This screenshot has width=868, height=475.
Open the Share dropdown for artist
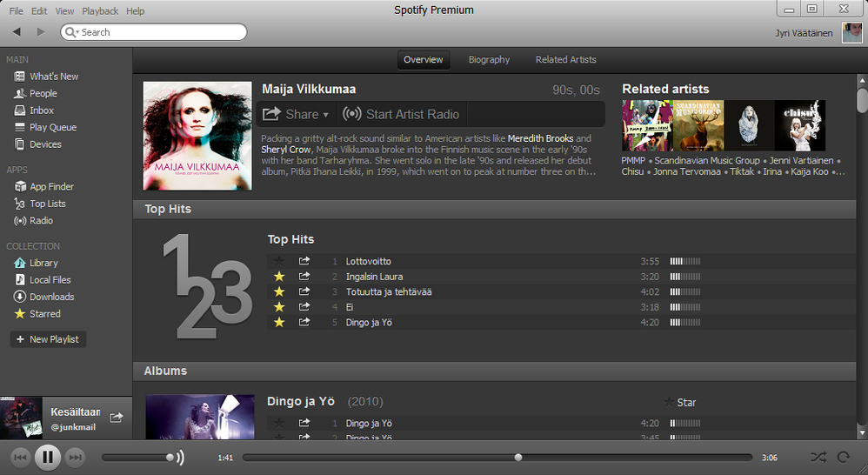click(x=296, y=115)
